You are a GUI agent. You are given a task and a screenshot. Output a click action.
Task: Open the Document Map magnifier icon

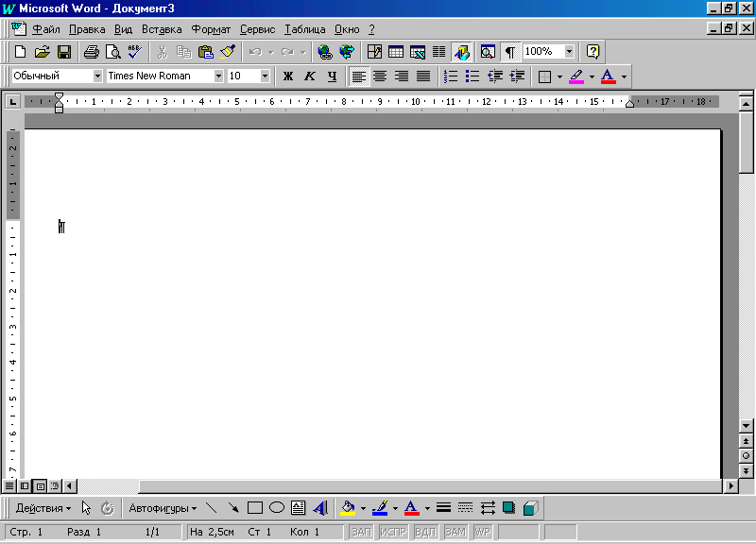[488, 52]
